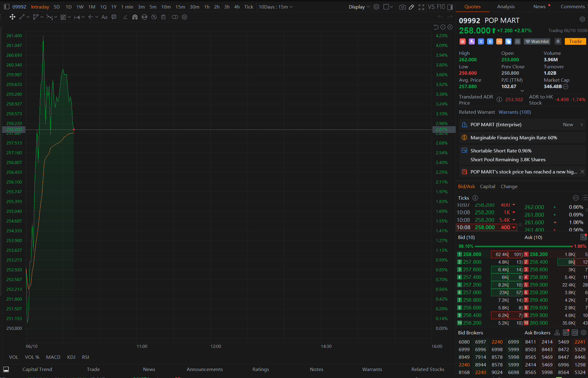Screen dimensions: 588x378
Task: Switch to the Analysis tab
Action: 506,6
